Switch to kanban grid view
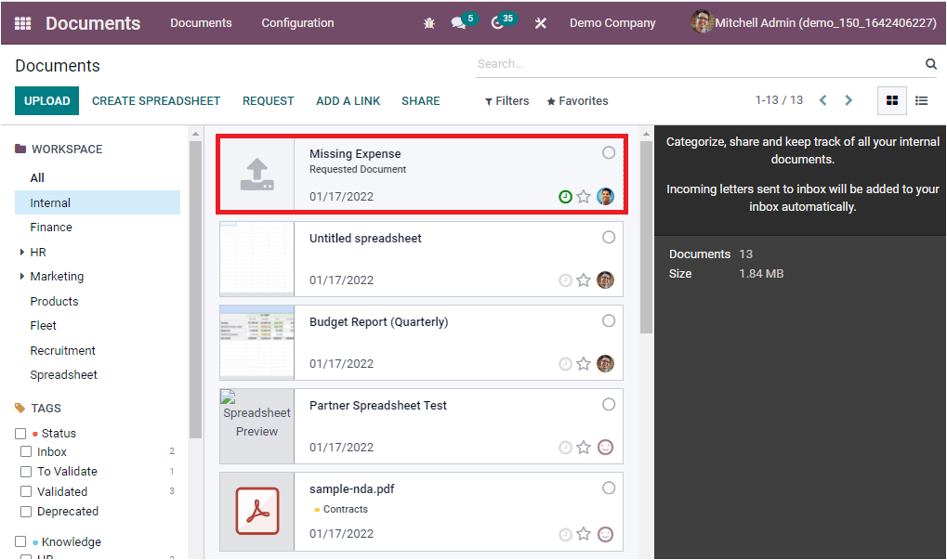The height and width of the screenshot is (560, 947). pos(891,101)
